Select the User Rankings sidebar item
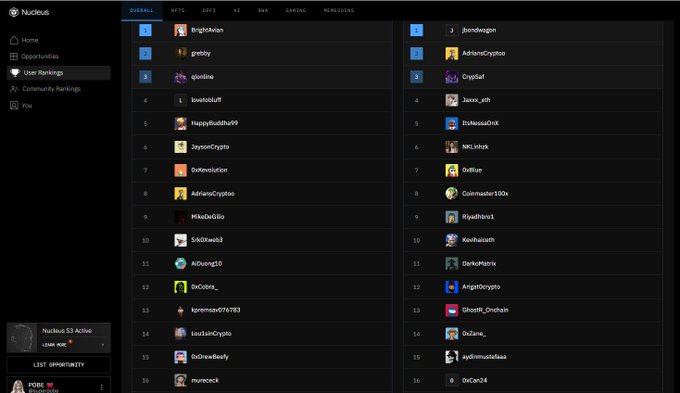Image resolution: width=680 pixels, height=393 pixels. coord(59,72)
